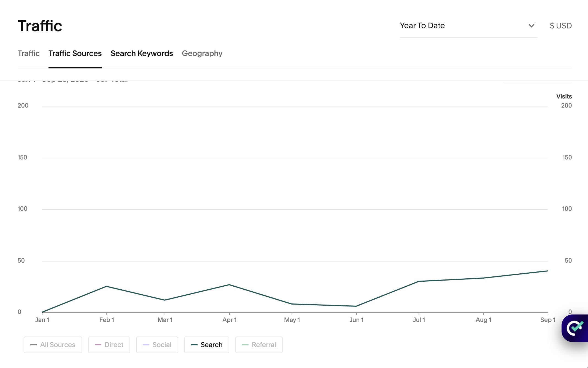Click the 'Year To Date' text

coord(422,26)
